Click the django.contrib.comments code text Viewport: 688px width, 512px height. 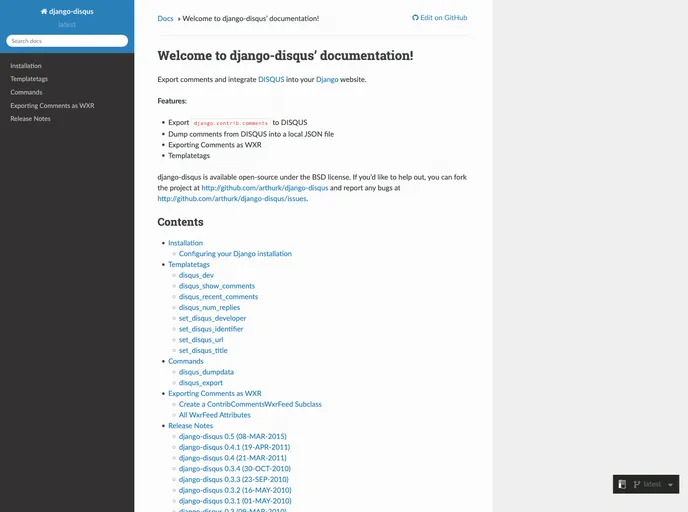(x=230, y=123)
